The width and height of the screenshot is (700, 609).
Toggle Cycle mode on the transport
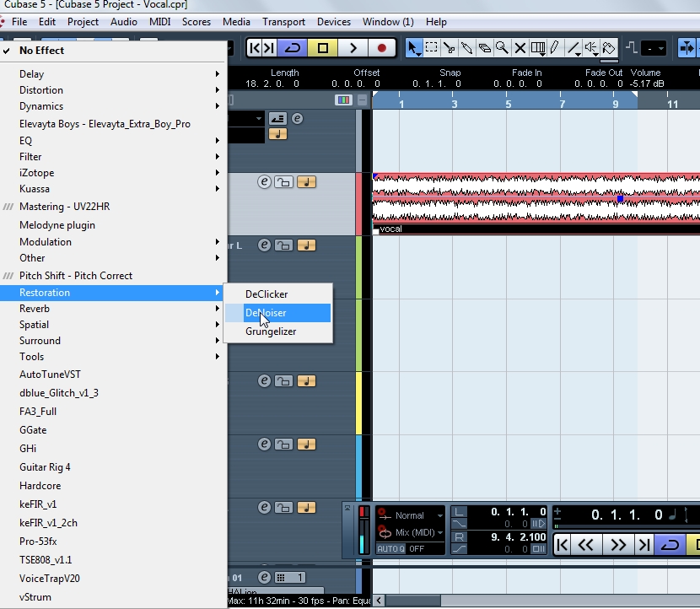click(293, 48)
